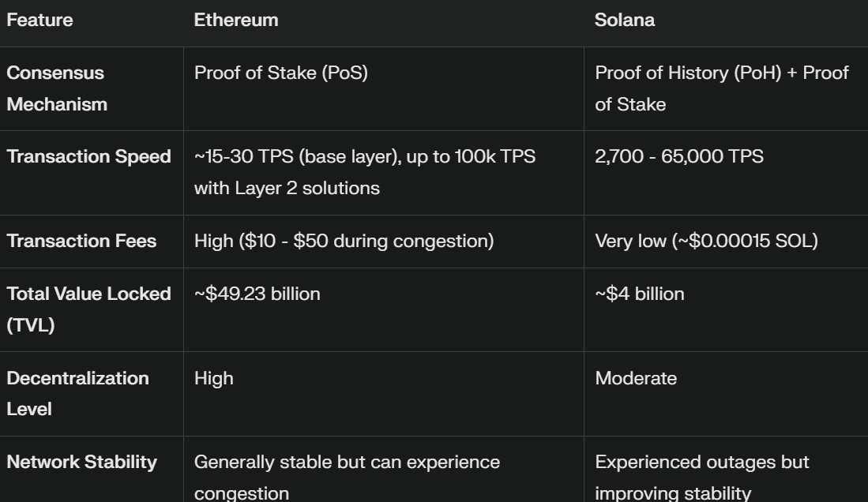868x502 pixels.
Task: Click the Proof of Stake (PoS) cell
Action: click(281, 73)
